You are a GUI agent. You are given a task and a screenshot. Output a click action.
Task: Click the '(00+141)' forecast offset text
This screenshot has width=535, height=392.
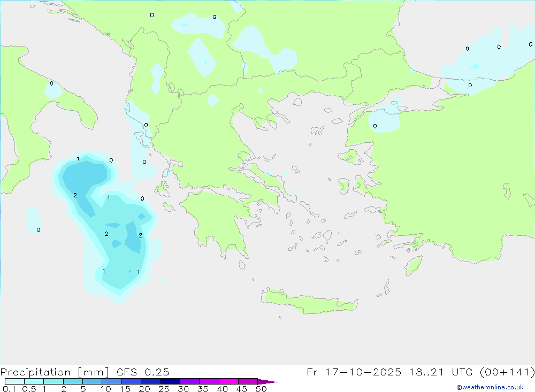507,372
